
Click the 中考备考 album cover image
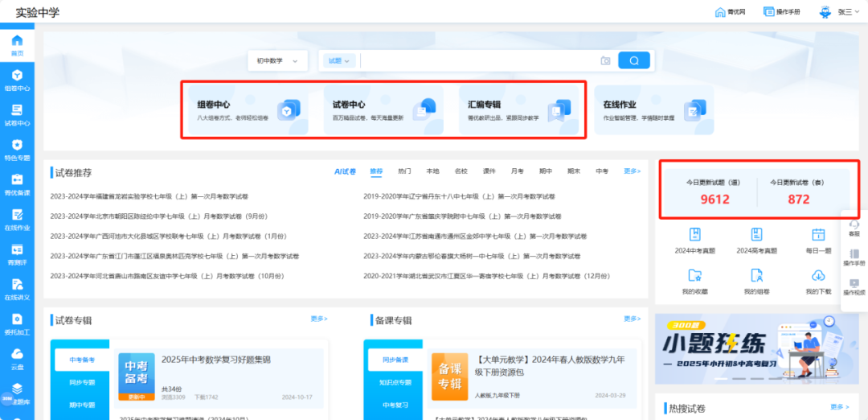click(137, 377)
